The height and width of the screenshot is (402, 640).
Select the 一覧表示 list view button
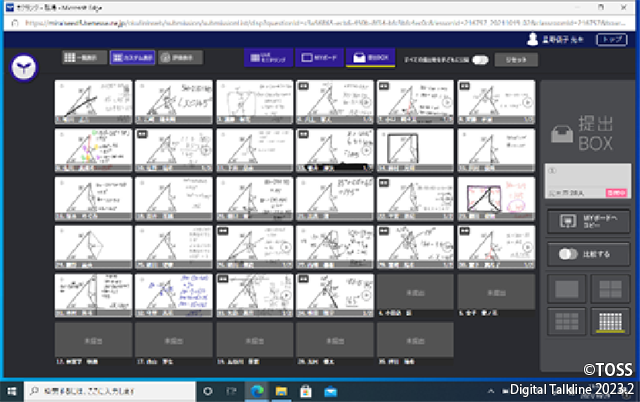82,59
